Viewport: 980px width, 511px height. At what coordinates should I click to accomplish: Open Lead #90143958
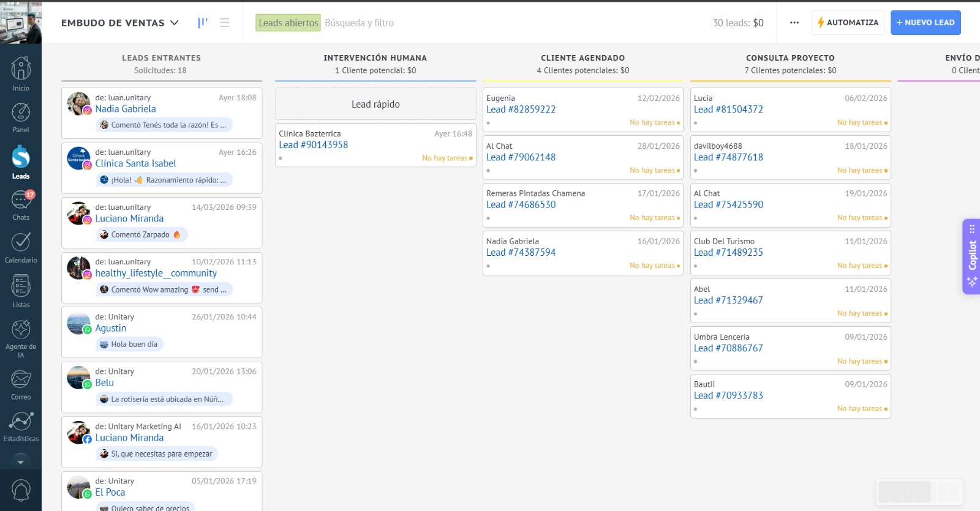313,145
